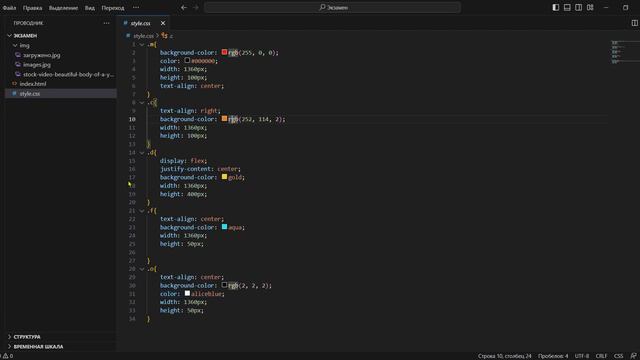Click style.css in the breadcrumbs
The height and width of the screenshot is (360, 640).
coord(143,36)
